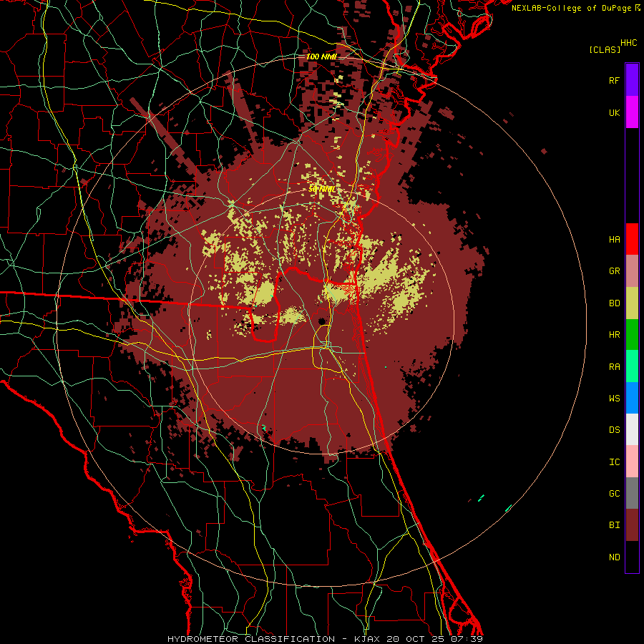644x644 pixels.
Task: Click the WS blue legend swatch
Action: [632, 398]
